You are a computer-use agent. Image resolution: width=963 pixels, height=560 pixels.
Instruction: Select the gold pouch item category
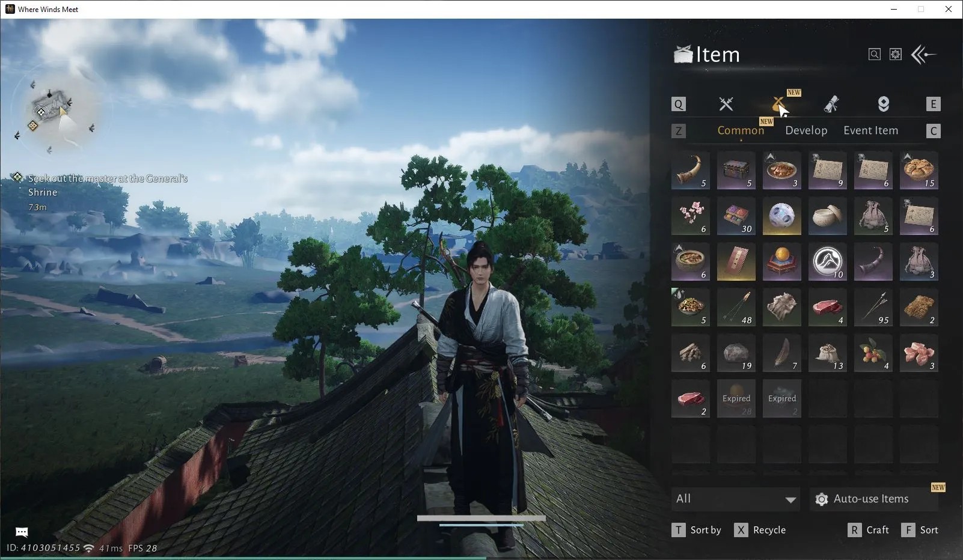(779, 104)
